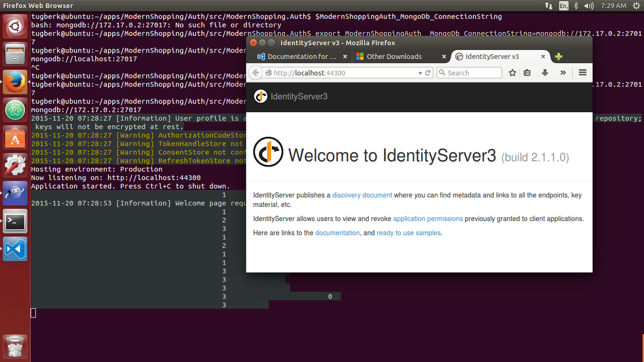Close the Documentation tab
Image resolution: width=644 pixels, height=362 pixels.
pos(345,56)
